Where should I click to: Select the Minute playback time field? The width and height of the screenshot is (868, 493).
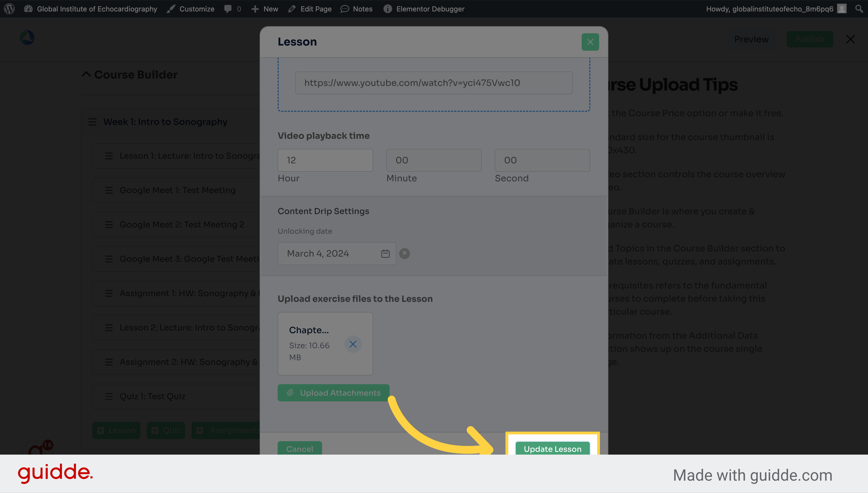[x=433, y=160]
